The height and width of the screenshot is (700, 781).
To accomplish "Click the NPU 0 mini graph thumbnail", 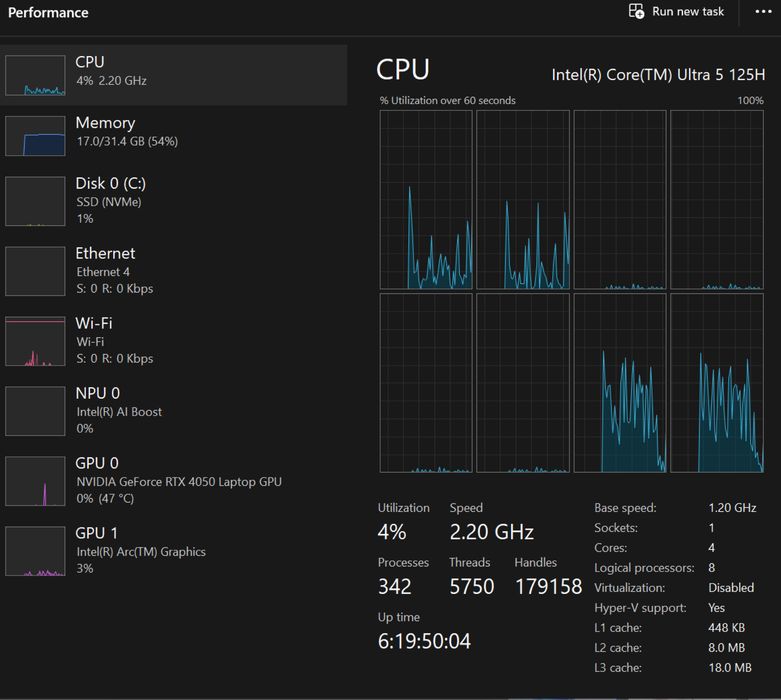I will 35,411.
